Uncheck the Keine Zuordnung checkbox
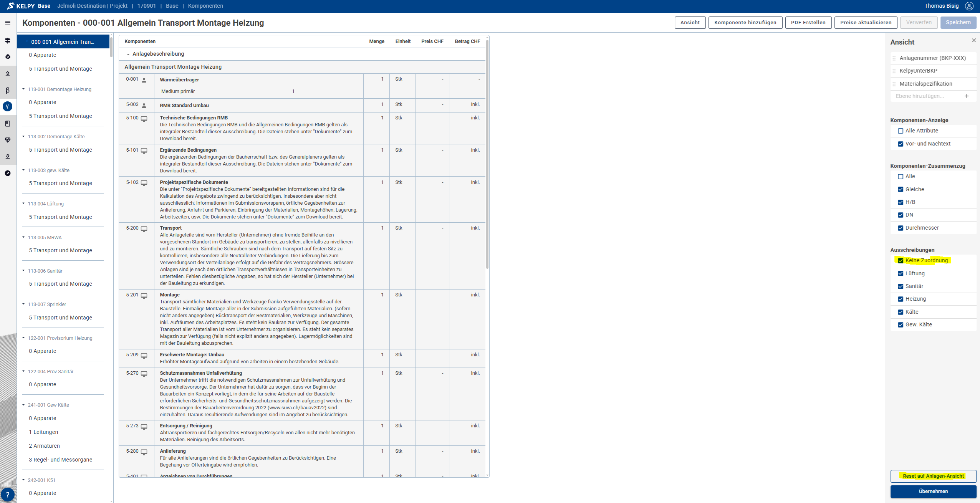980x503 pixels. 900,260
